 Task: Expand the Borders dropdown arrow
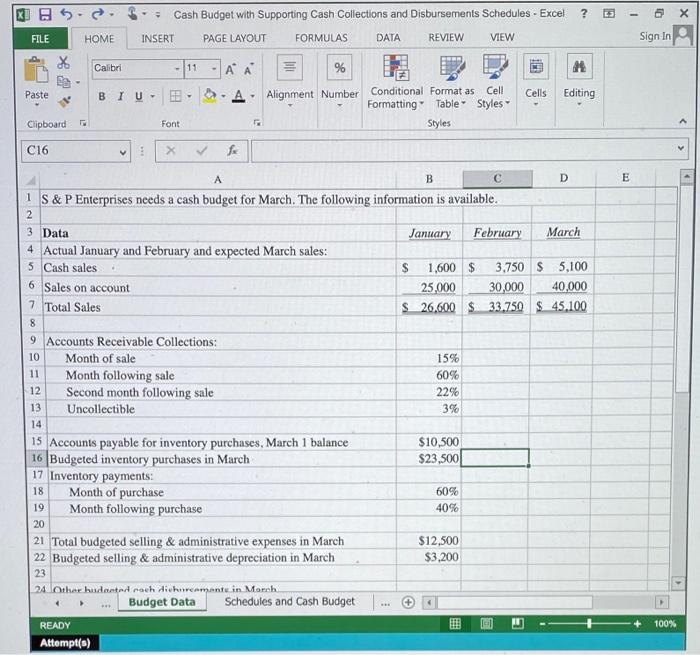(189, 96)
